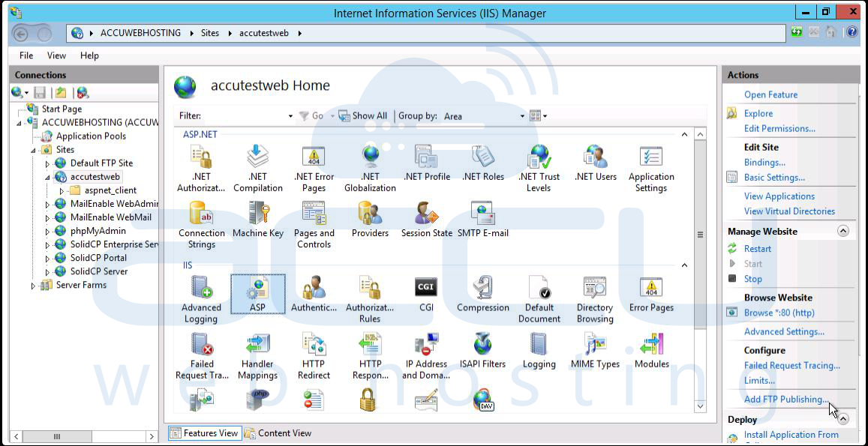This screenshot has width=868, height=446.
Task: Click the Advanced Settings link
Action: click(x=784, y=331)
